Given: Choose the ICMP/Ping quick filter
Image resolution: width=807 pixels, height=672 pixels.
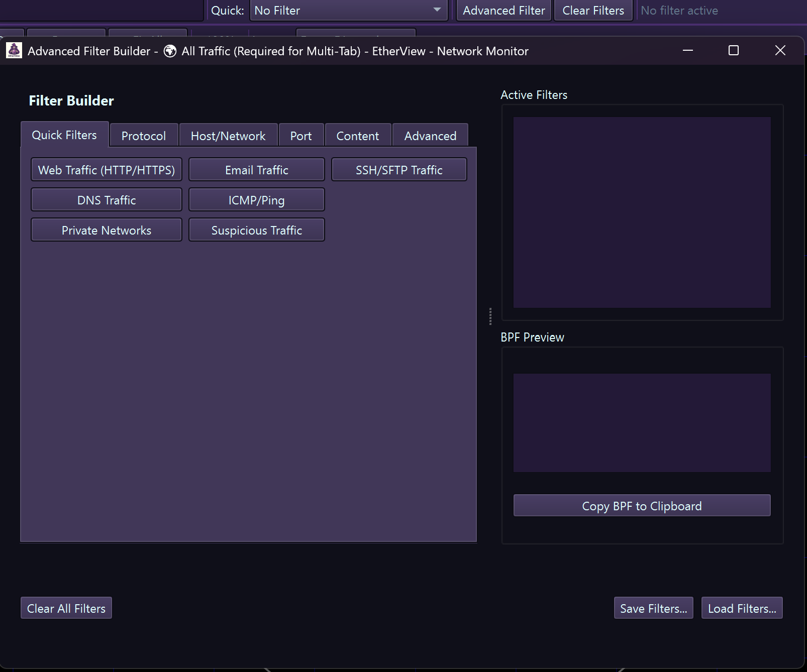Looking at the screenshot, I should [256, 200].
